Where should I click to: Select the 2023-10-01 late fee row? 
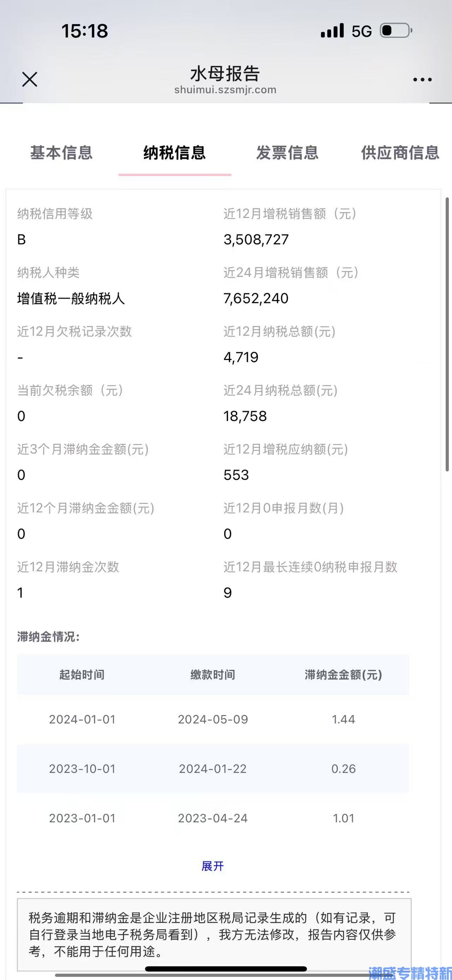tap(213, 769)
